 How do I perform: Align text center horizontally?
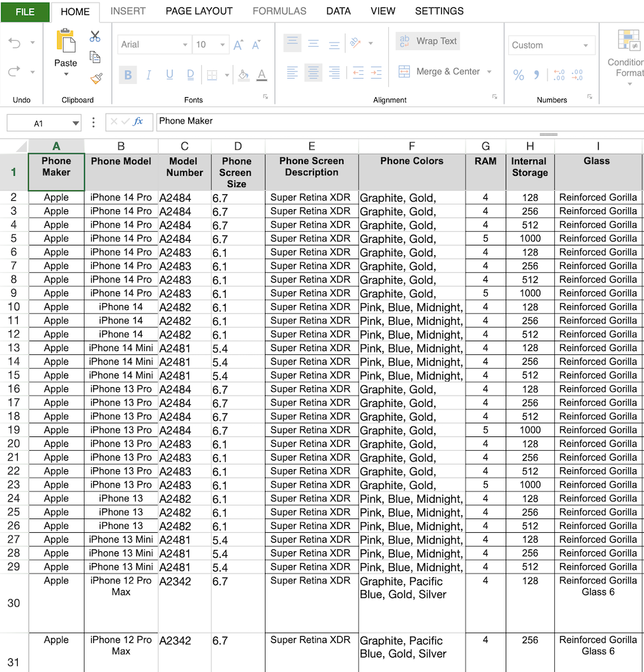click(x=313, y=72)
